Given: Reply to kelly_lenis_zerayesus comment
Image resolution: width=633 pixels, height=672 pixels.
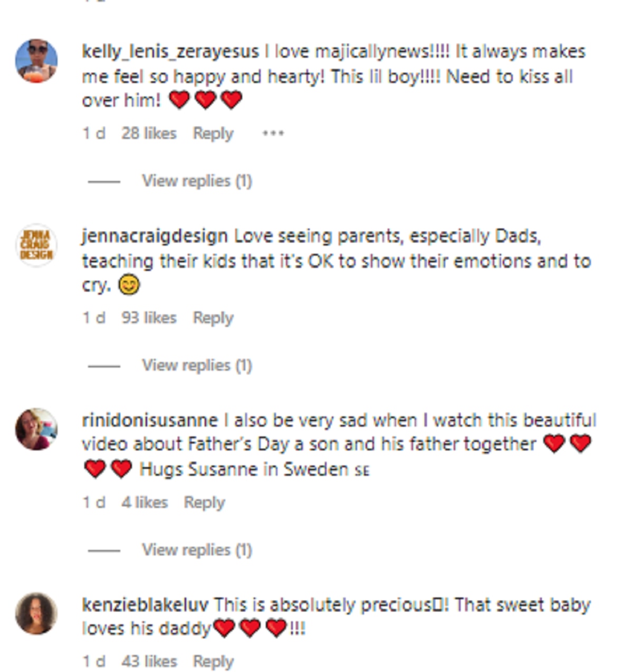Looking at the screenshot, I should [213, 134].
